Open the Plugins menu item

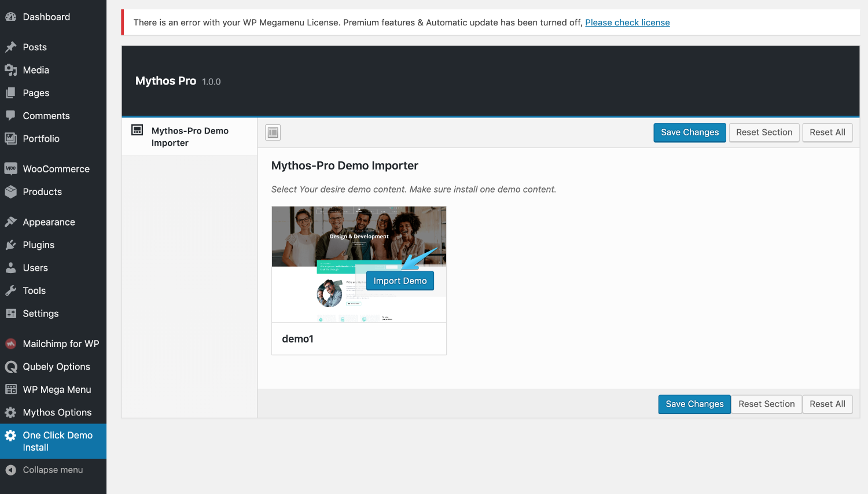pyautogui.click(x=53, y=245)
